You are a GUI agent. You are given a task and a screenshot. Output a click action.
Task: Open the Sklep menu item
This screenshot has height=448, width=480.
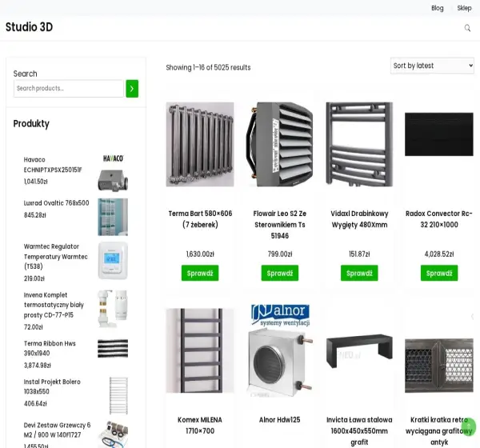464,8
